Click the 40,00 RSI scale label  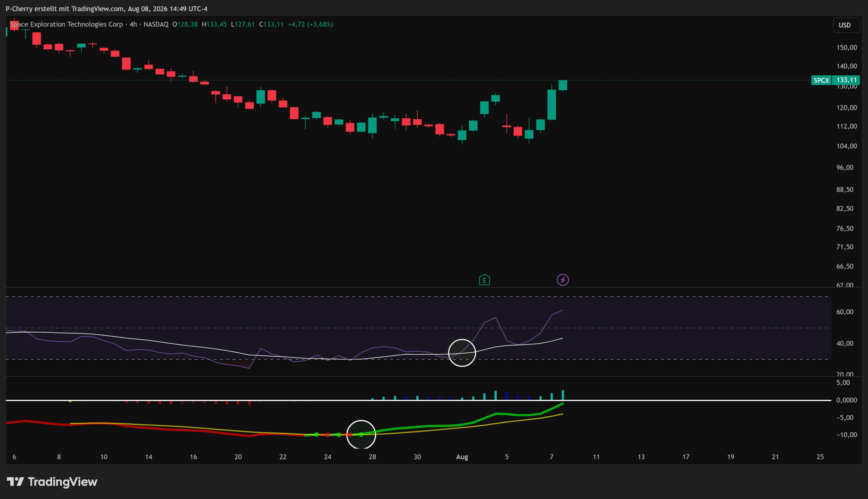pyautogui.click(x=845, y=343)
